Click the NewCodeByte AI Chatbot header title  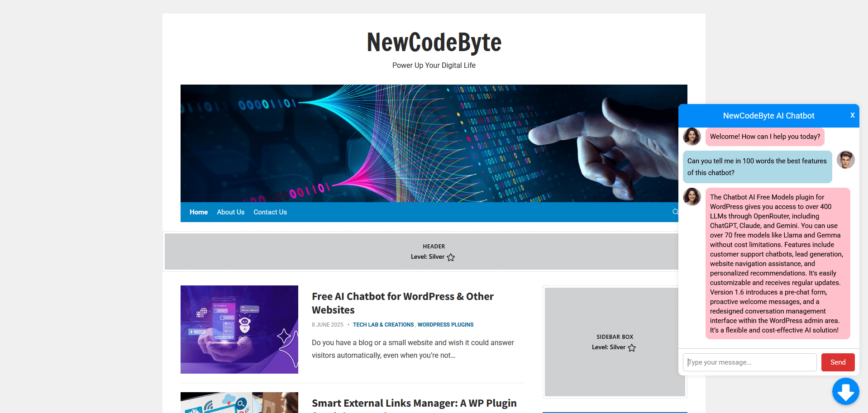768,116
